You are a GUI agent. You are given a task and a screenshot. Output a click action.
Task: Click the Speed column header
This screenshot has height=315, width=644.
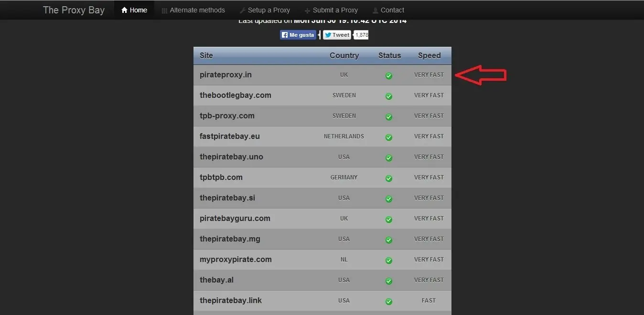[x=429, y=55]
